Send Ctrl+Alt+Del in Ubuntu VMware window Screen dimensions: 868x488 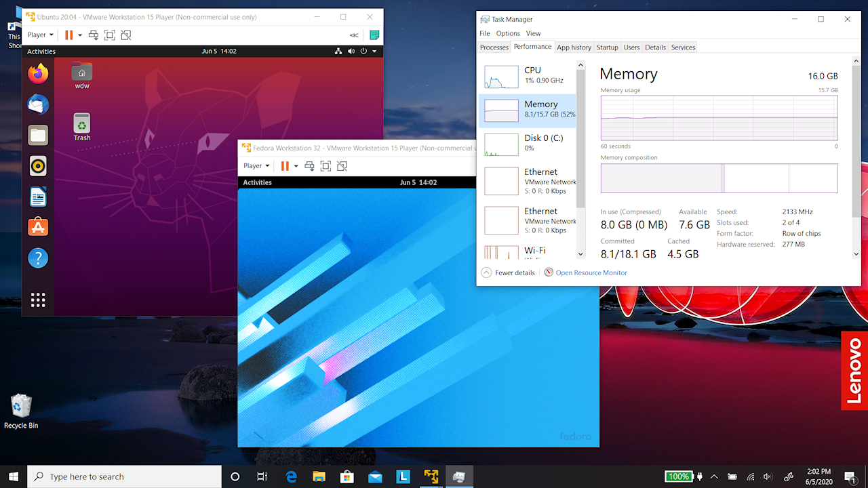[x=94, y=35]
